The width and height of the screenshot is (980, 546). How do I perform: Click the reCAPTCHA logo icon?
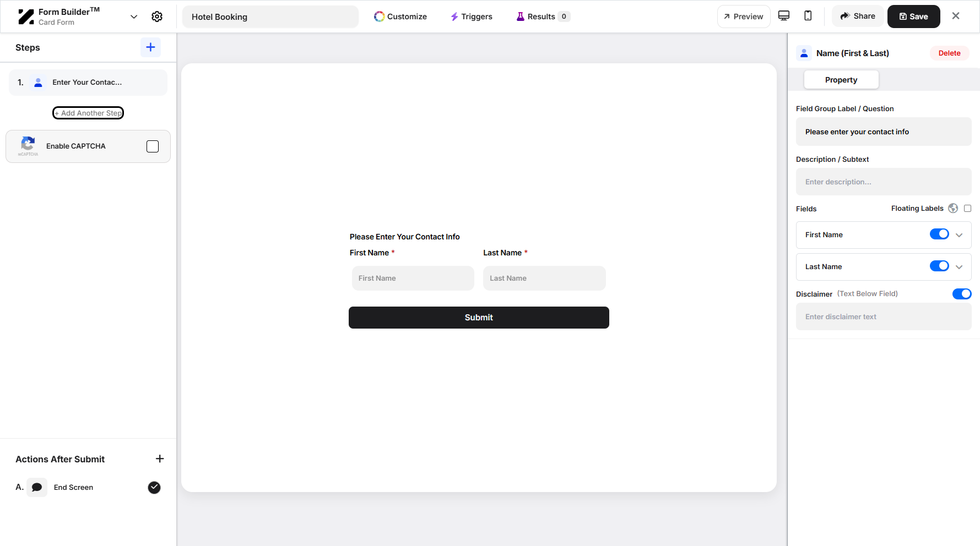click(x=28, y=146)
